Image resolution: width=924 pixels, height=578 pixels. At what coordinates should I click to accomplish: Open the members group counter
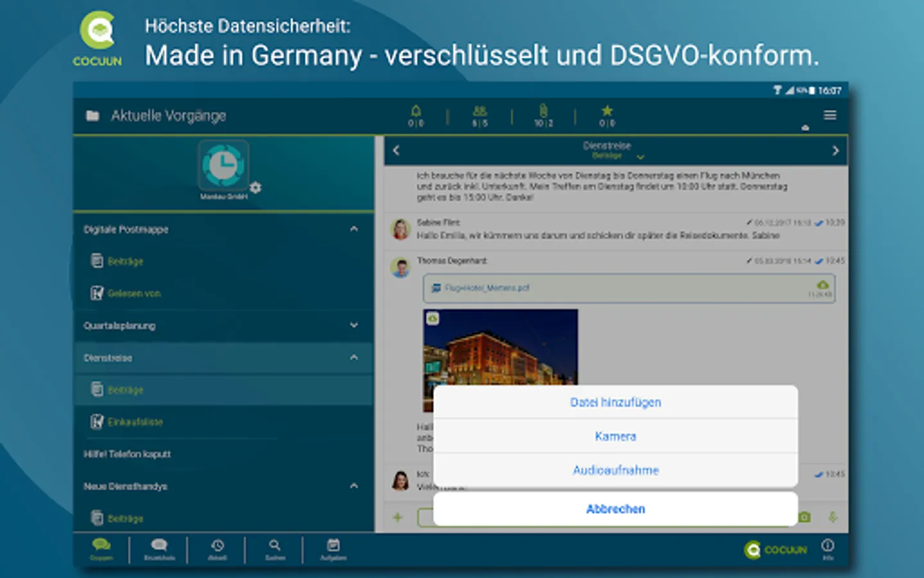(480, 116)
